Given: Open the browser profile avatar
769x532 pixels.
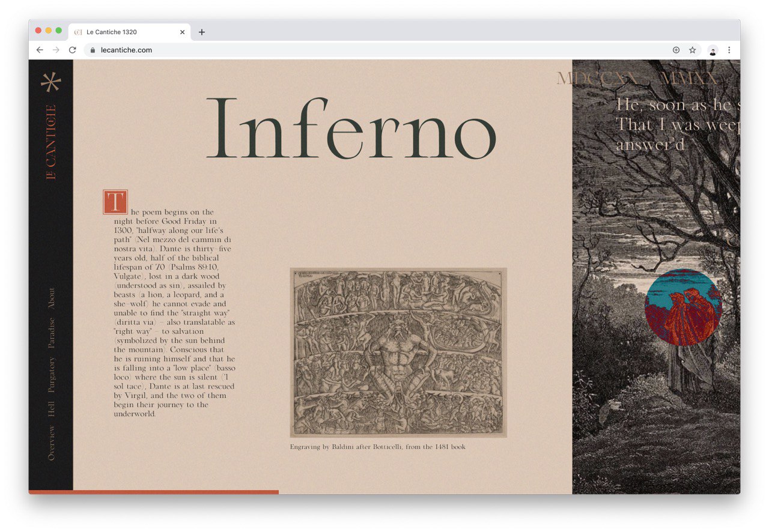Looking at the screenshot, I should 713,50.
